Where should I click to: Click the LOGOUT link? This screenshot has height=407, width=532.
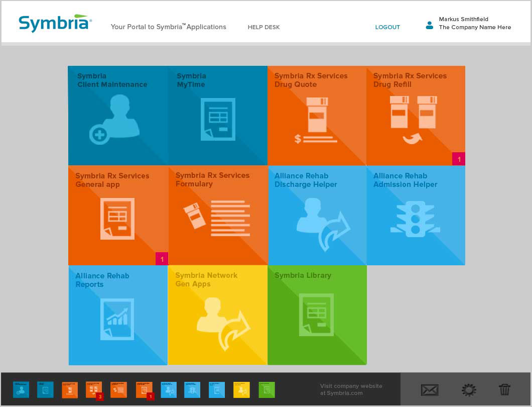coord(387,27)
